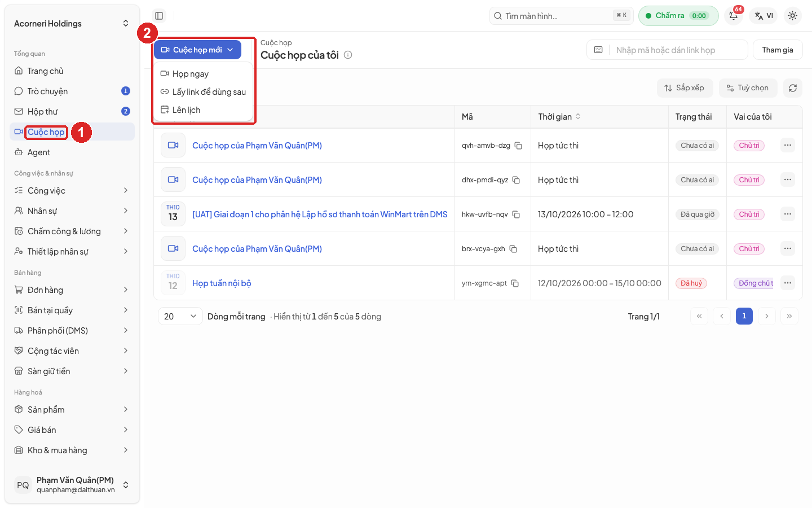812x508 pixels.
Task: Toggle the sidebar panel icon
Action: point(159,16)
